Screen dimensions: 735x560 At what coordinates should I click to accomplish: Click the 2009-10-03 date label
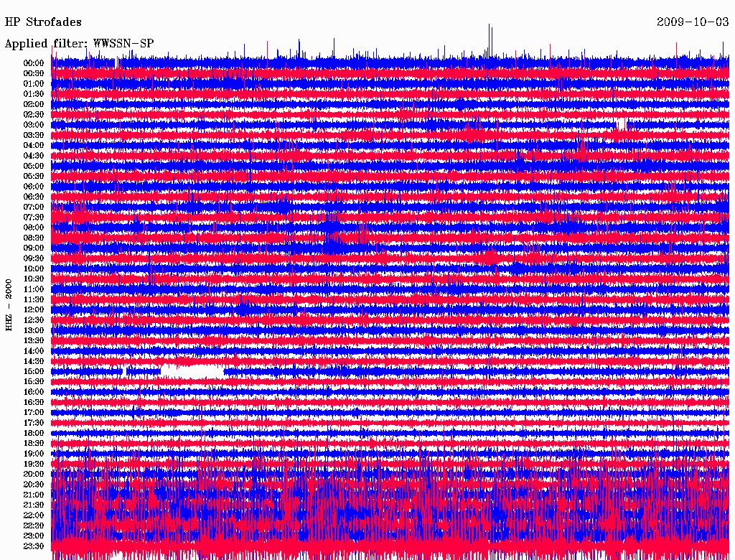(693, 22)
